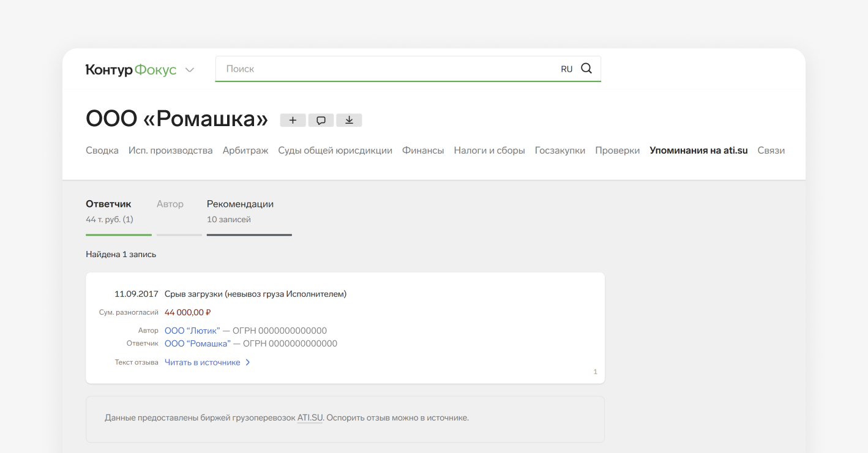This screenshot has height=453, width=868.
Task: Click the Контур Фокус logo
Action: 130,70
